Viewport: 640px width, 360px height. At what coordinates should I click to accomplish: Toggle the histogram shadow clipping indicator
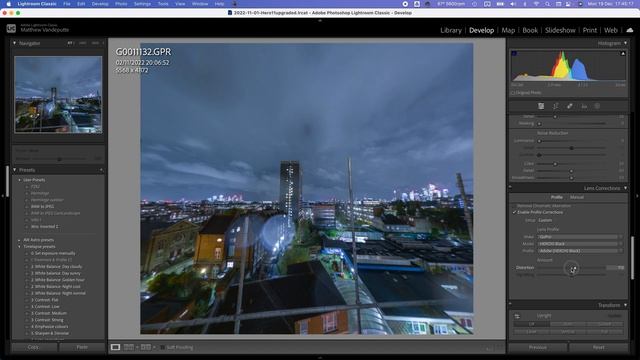pyautogui.click(x=514, y=53)
